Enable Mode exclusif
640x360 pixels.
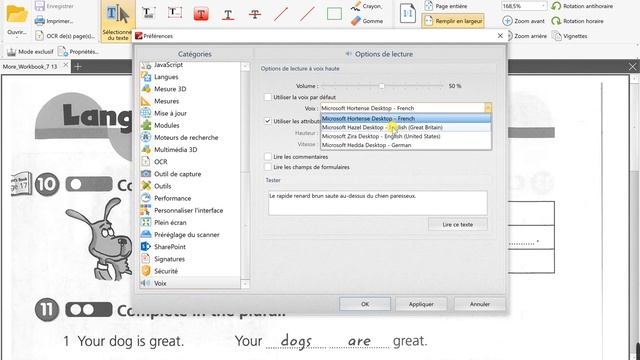pos(30,51)
